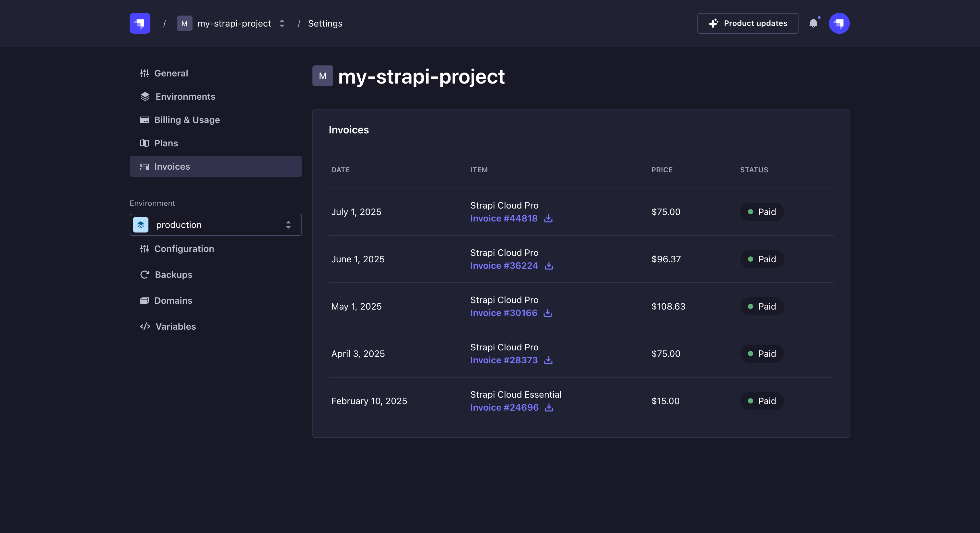Click the Domains icon in sidebar
The image size is (980, 533).
point(145,300)
